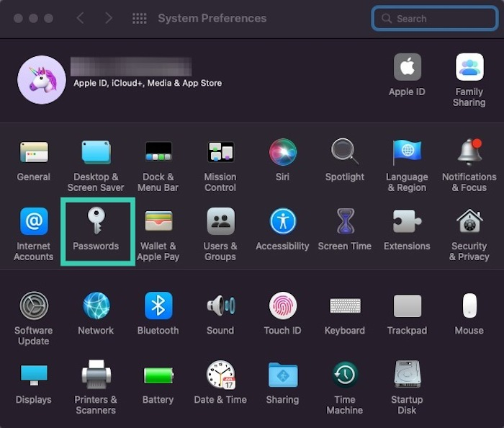Go forward with the right chevron
This screenshot has width=504, height=428.
pos(109,18)
